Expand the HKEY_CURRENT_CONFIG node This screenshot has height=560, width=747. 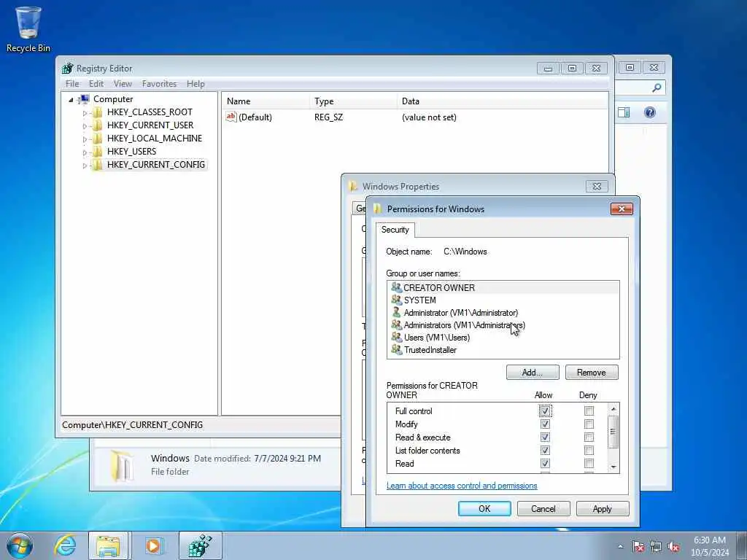pos(85,166)
